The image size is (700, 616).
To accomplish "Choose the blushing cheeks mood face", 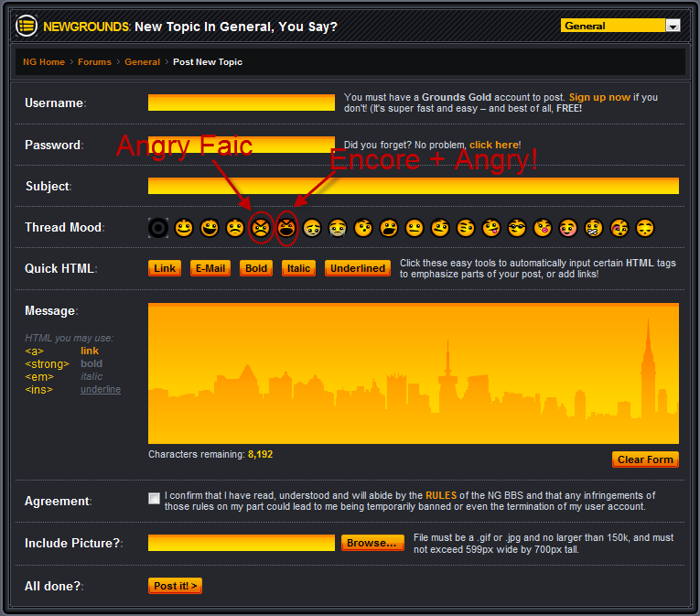I will coord(568,228).
